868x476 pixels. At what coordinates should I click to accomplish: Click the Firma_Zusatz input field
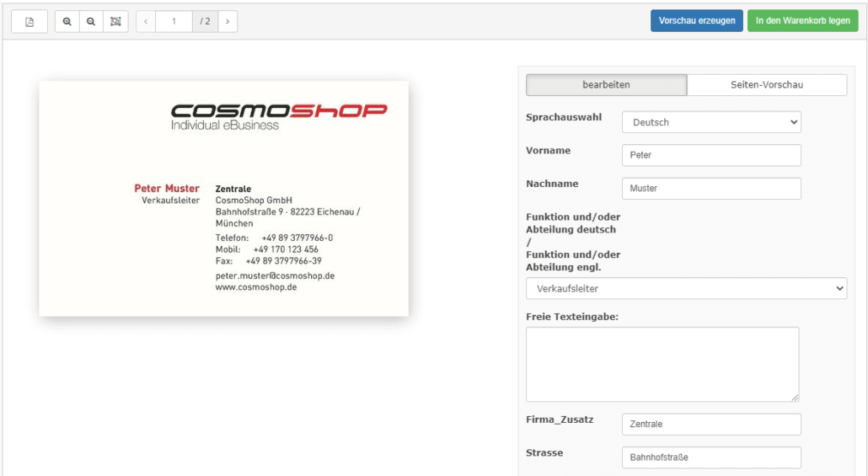711,425
